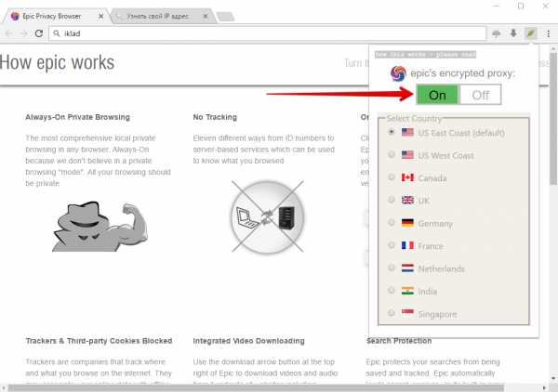Click the US flag beside US East Coast
This screenshot has width=558, height=392.
pos(407,132)
